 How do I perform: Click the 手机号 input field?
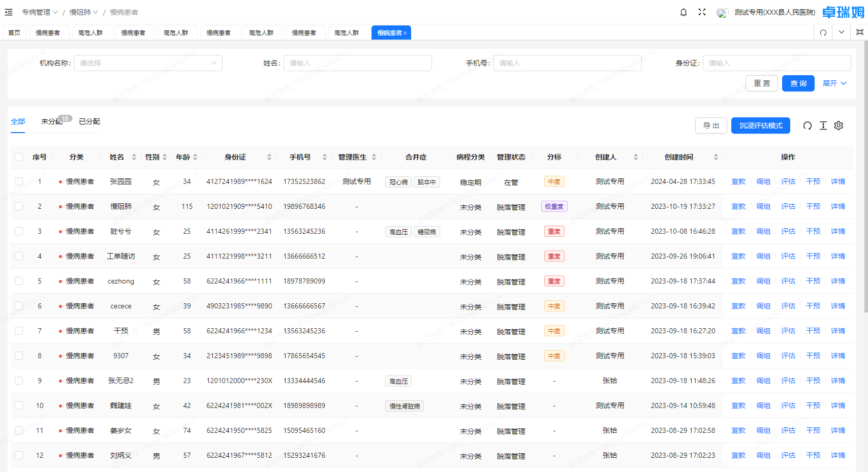click(x=567, y=63)
